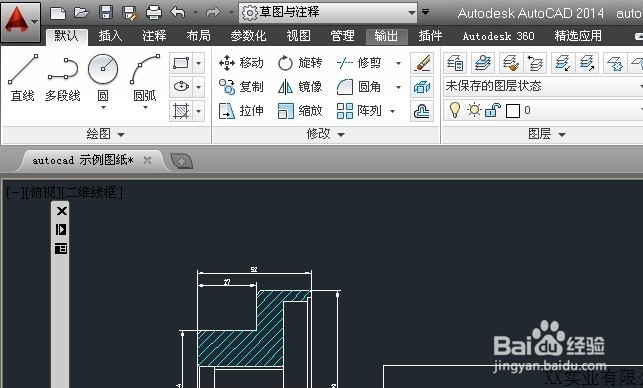
Task: Open the quick access toolbar customize arrow
Action: click(426, 12)
